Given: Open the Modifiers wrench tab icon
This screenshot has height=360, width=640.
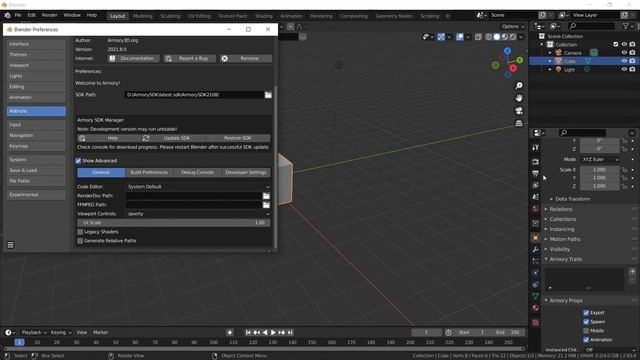Looking at the screenshot, I should (x=536, y=249).
